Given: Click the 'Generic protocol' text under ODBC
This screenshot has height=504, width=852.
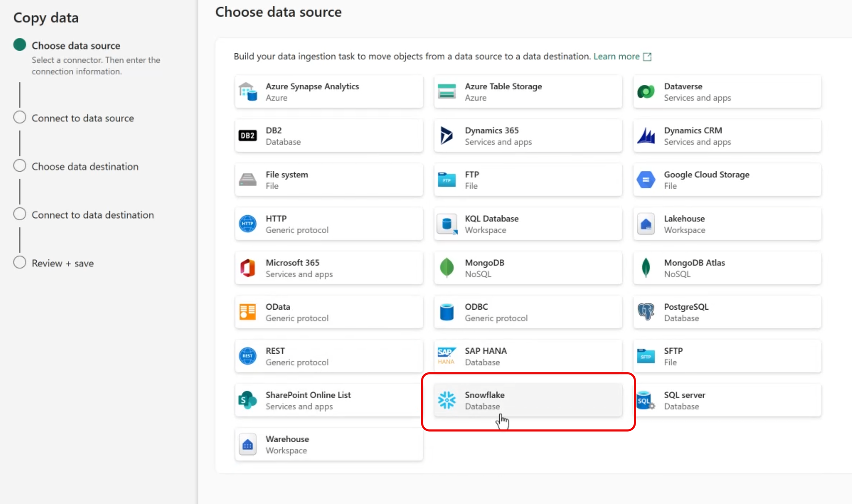Looking at the screenshot, I should coord(496,318).
